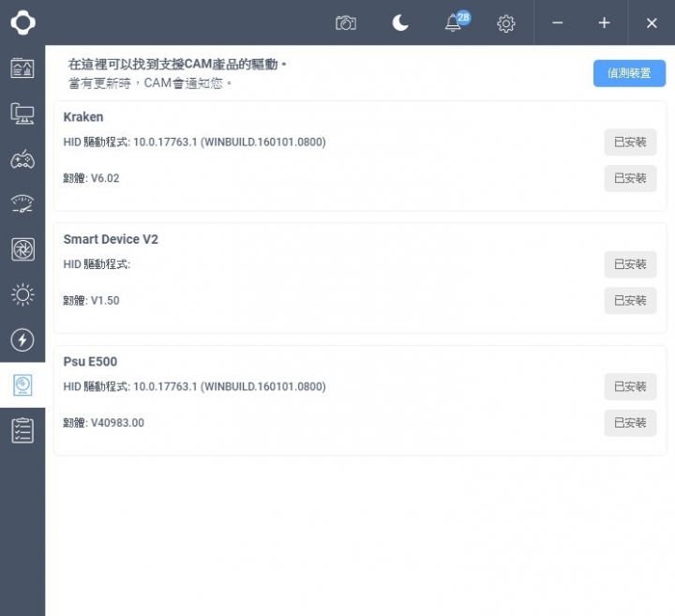Open the games controller sidebar icon
Image resolution: width=675 pixels, height=616 pixels.
(x=22, y=159)
